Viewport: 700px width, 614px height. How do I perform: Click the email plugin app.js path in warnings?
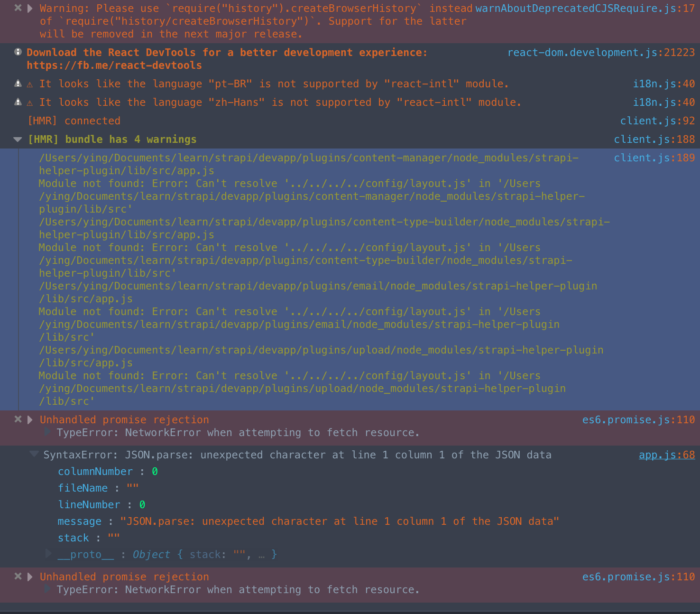click(318, 292)
